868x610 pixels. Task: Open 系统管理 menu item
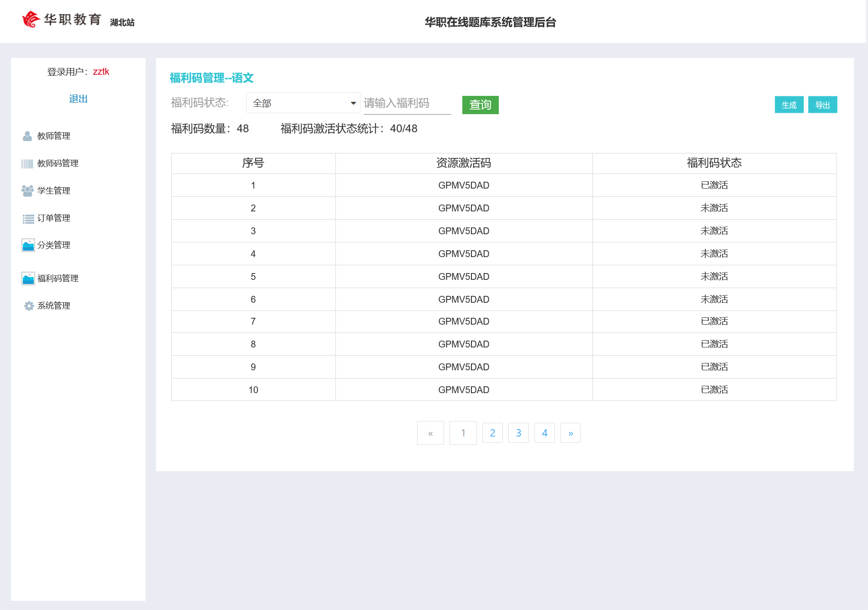53,306
